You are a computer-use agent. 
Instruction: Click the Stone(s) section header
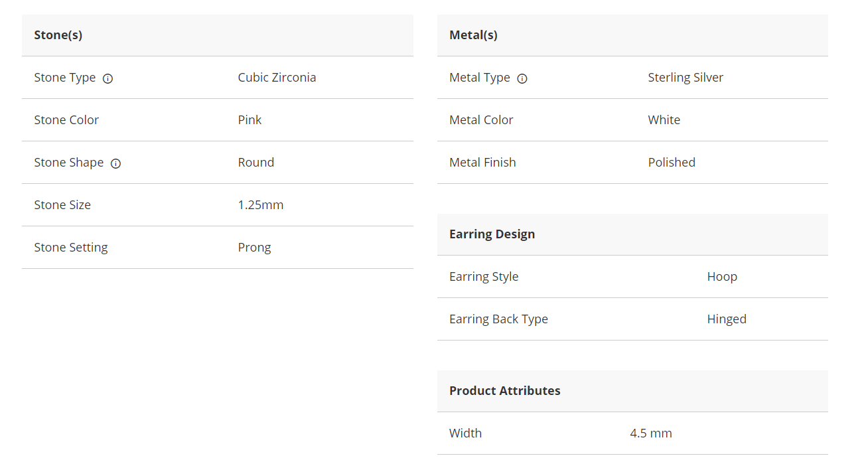[x=58, y=35]
